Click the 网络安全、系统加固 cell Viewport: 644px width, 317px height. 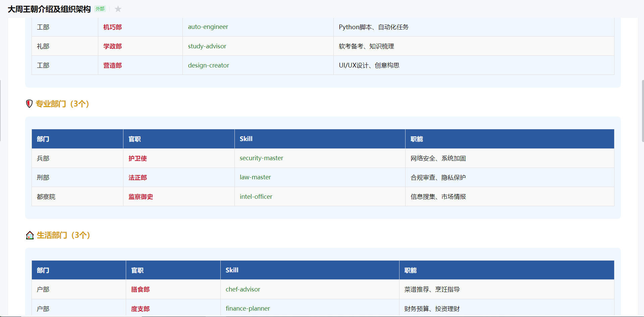point(510,158)
